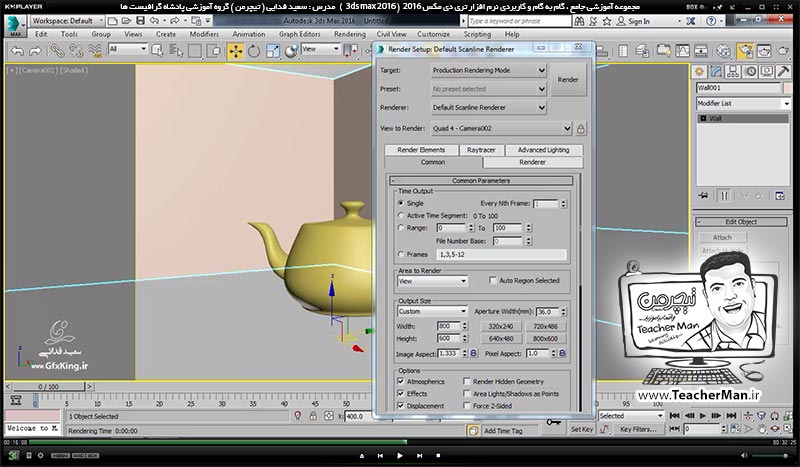Open the Rendered Frame Window icon
Image resolution: width=800 pixels, height=467 pixels.
pos(764,51)
